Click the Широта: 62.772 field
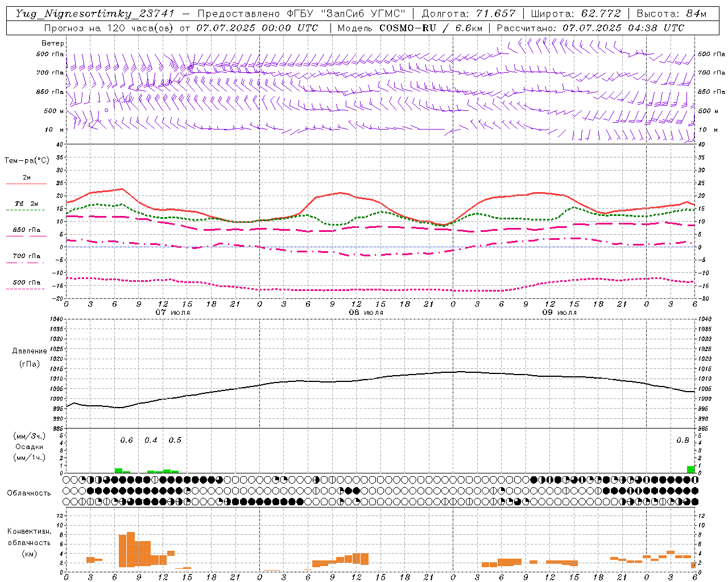The width and height of the screenshot is (728, 582). tap(576, 14)
